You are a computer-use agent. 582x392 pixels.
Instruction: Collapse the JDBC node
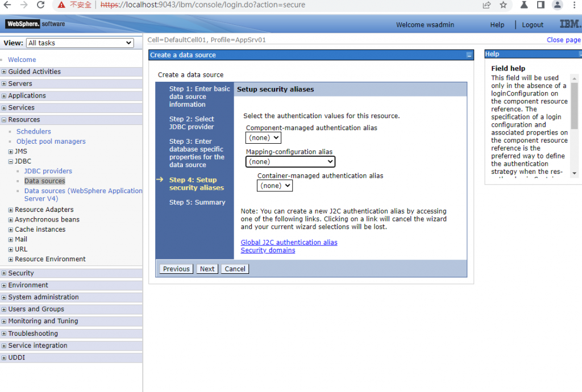point(11,162)
